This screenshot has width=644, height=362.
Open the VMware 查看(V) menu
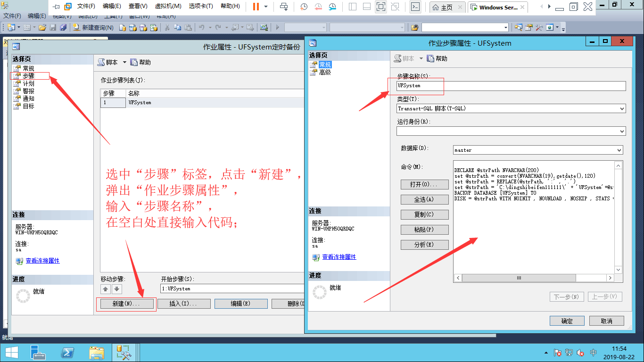tap(138, 7)
